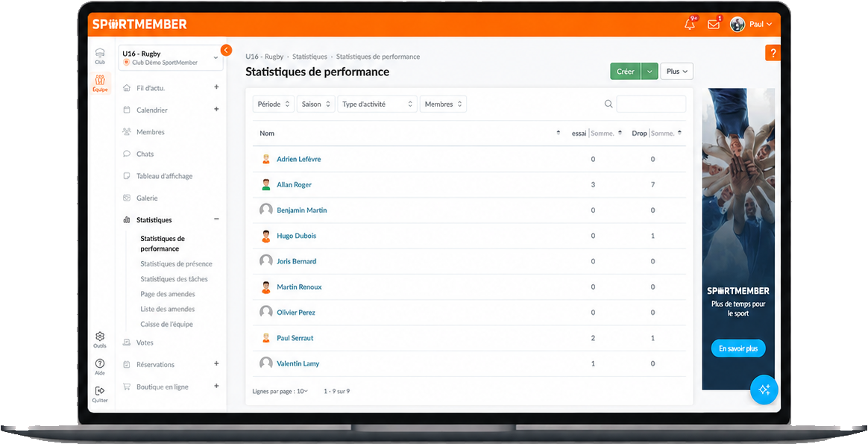Open the messages envelope icon
Screen dimensions: 868x444
pos(714,25)
